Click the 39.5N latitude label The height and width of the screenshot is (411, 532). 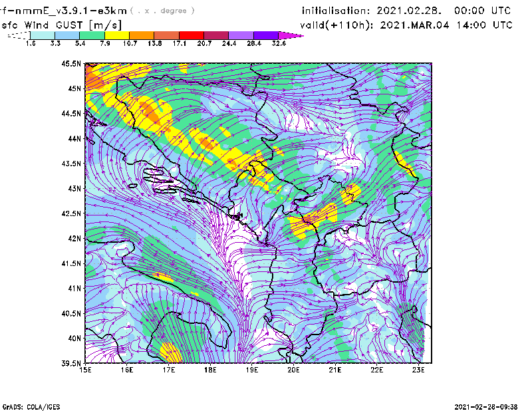click(71, 363)
